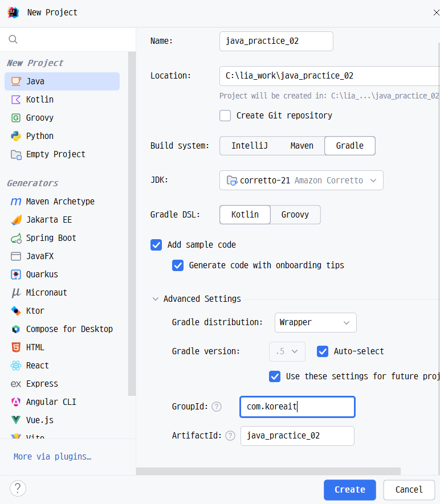Select Compose for Desktop in generators list
This screenshot has height=504, width=440.
(x=62, y=329)
